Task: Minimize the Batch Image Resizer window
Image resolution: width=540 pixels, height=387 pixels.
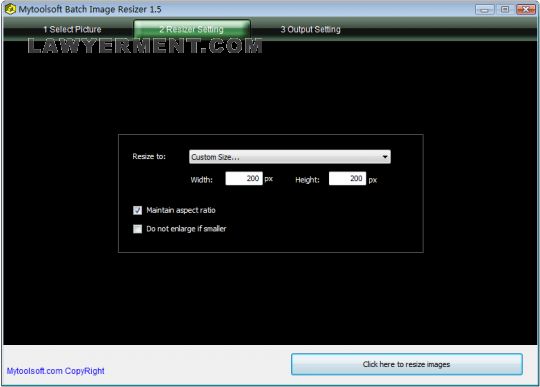Action: [485, 9]
